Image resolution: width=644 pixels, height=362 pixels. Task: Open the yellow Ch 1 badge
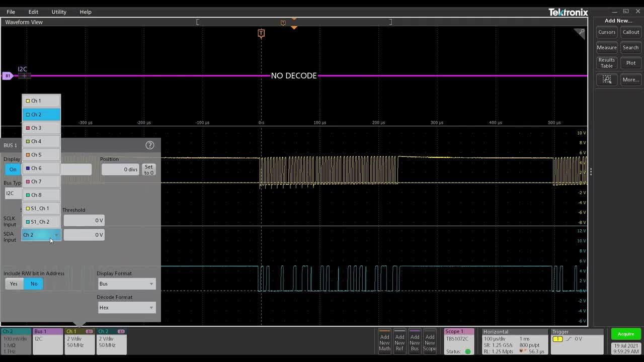pyautogui.click(x=80, y=341)
